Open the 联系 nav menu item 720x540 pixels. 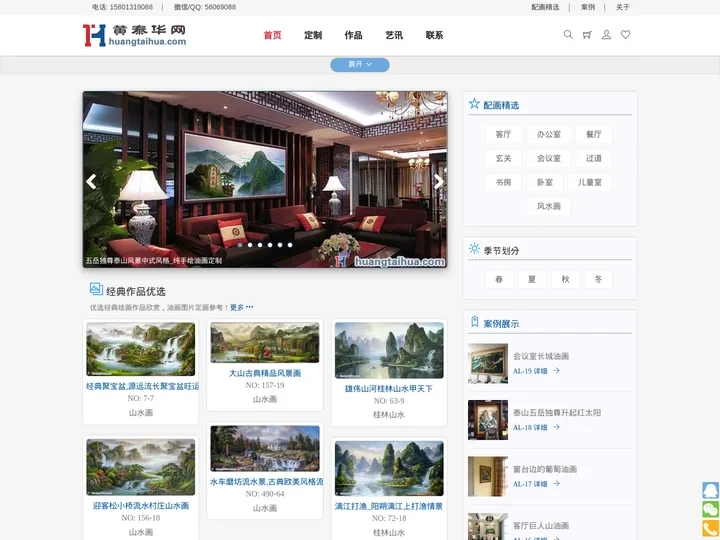click(x=434, y=35)
